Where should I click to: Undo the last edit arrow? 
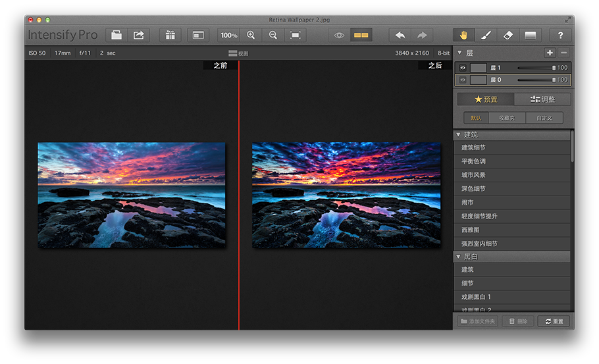click(x=400, y=35)
